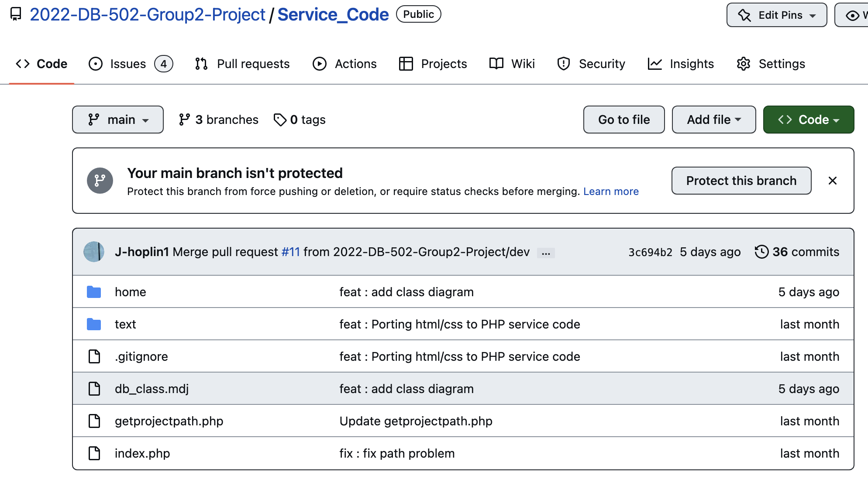
Task: Open the main branch selector dropdown
Action: tap(118, 120)
